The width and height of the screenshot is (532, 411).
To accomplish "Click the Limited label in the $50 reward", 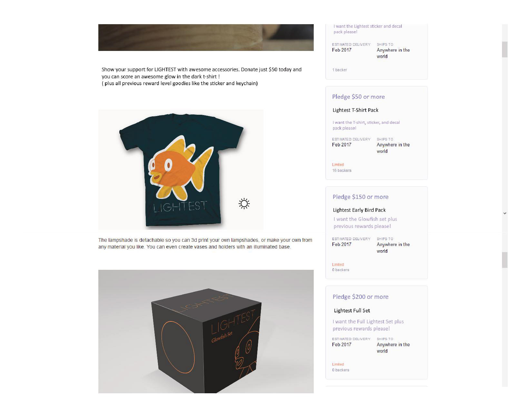I will point(338,165).
